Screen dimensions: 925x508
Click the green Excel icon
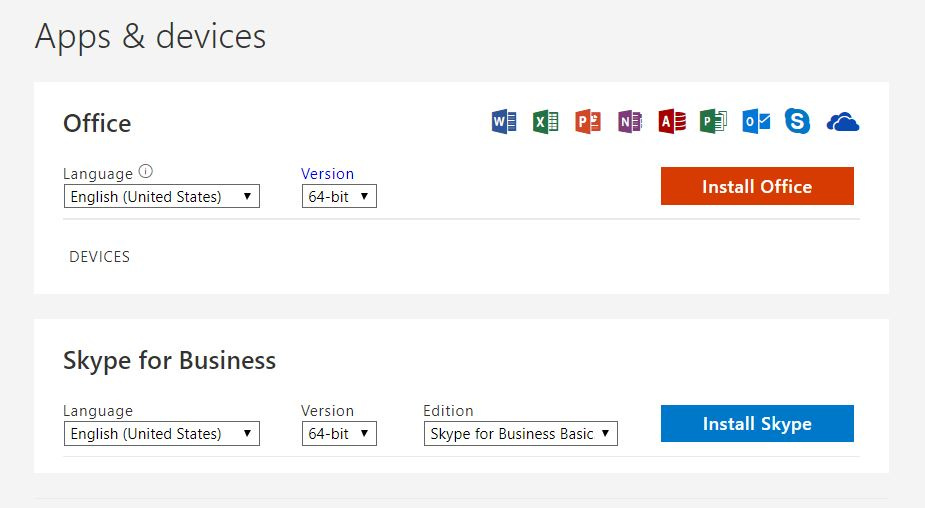click(546, 122)
